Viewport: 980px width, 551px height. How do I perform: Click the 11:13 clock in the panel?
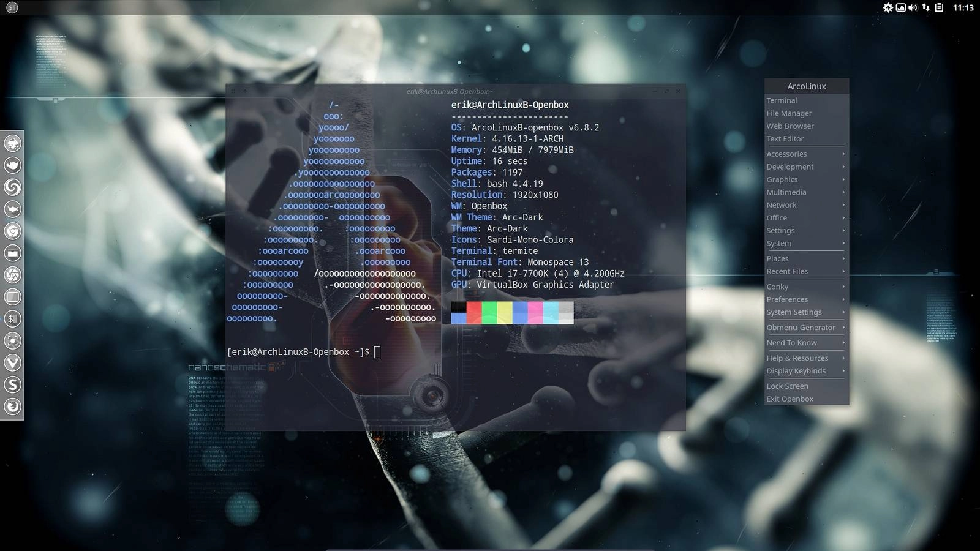[963, 7]
